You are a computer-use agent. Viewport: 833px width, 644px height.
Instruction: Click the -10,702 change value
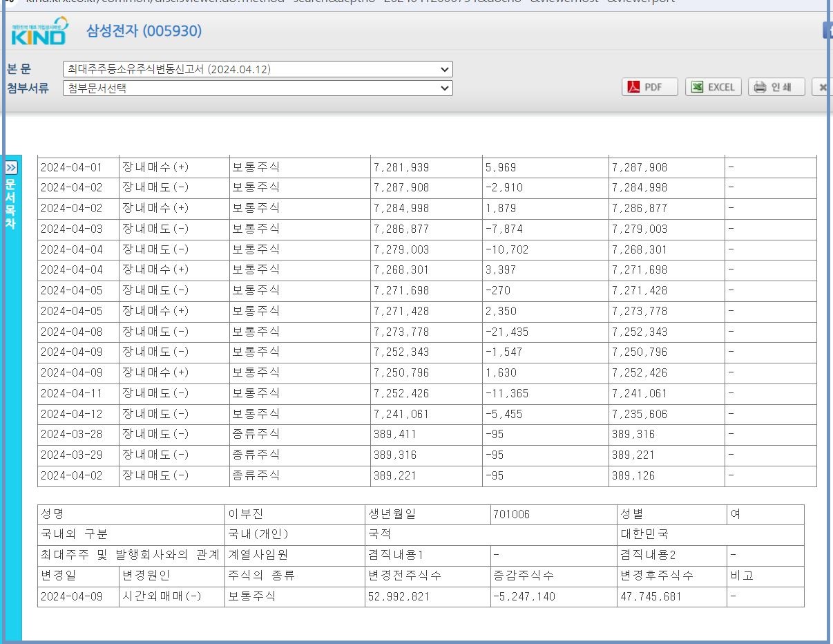(507, 249)
